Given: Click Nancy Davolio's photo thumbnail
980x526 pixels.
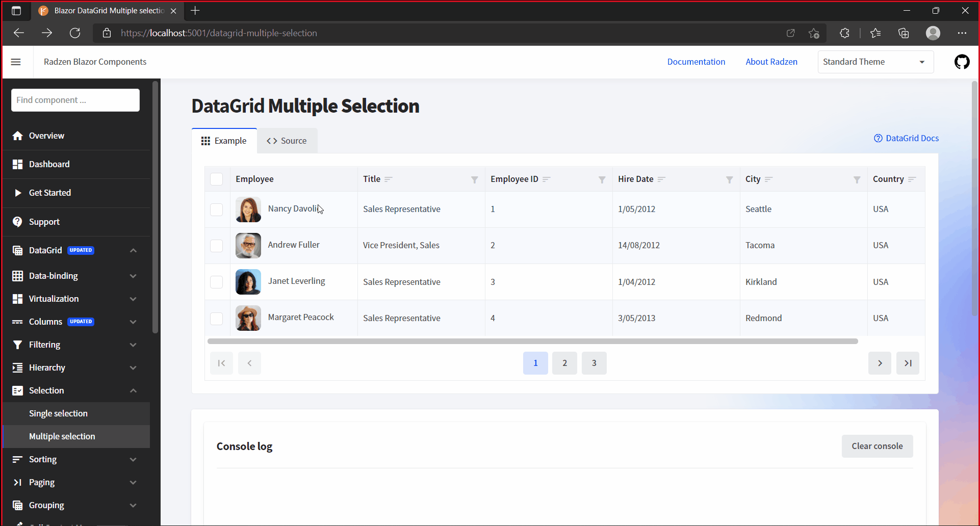Looking at the screenshot, I should tap(248, 209).
